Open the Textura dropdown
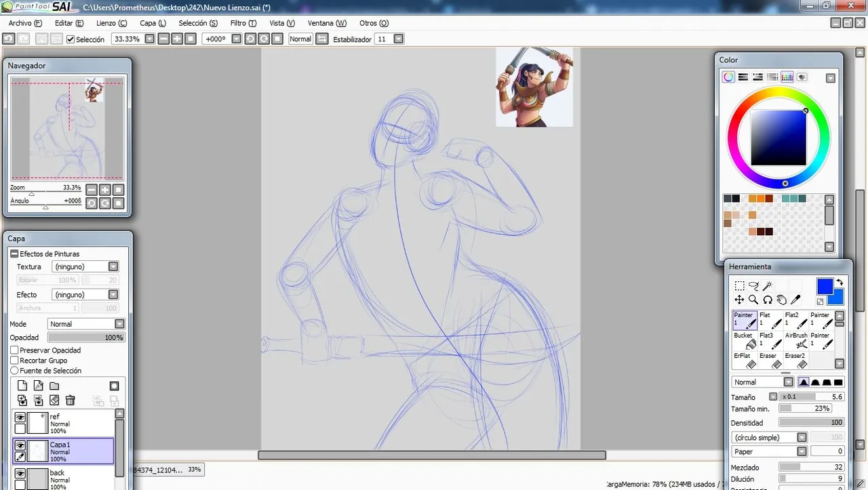The height and width of the screenshot is (490, 868). pyautogui.click(x=113, y=267)
